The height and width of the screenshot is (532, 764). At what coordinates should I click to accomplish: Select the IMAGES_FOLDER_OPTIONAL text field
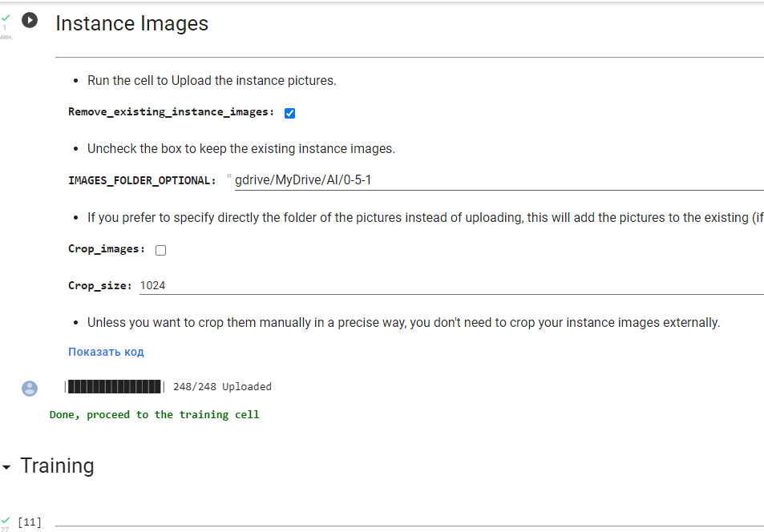401,179
